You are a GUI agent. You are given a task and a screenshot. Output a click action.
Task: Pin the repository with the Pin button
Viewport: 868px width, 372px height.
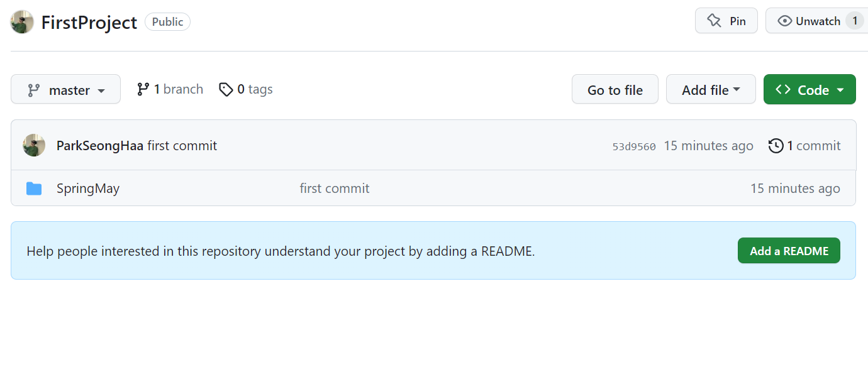pos(726,21)
